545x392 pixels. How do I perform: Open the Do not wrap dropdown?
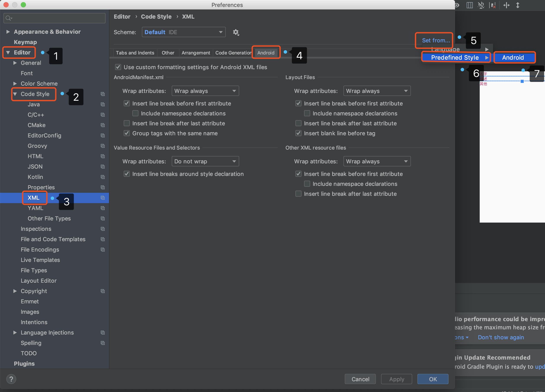[x=205, y=161]
